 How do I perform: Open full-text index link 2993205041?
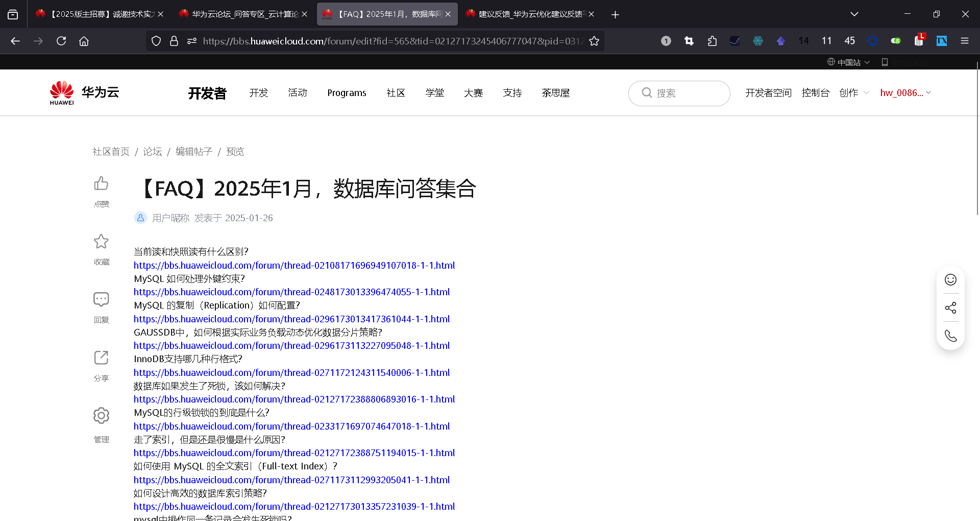(x=292, y=480)
